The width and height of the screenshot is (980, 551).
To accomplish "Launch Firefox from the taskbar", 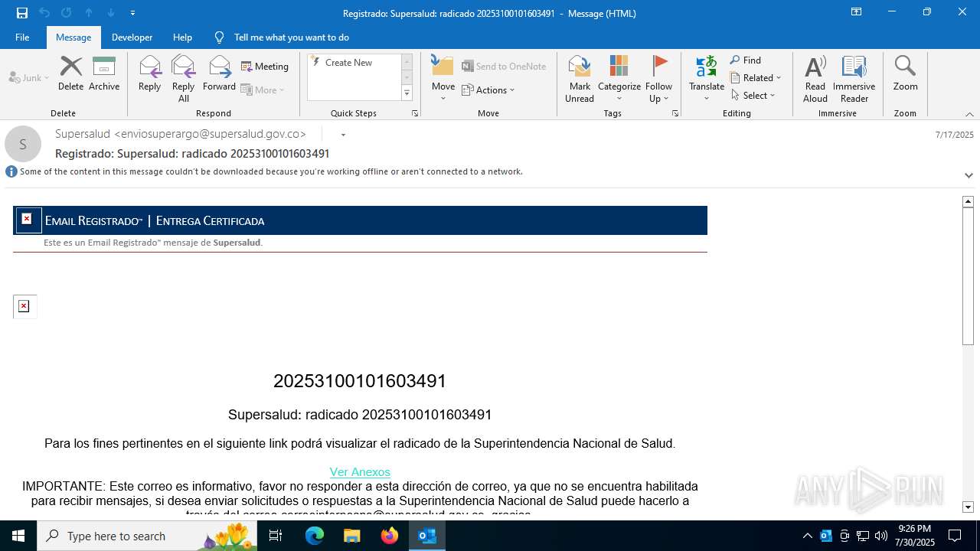I will click(x=390, y=536).
